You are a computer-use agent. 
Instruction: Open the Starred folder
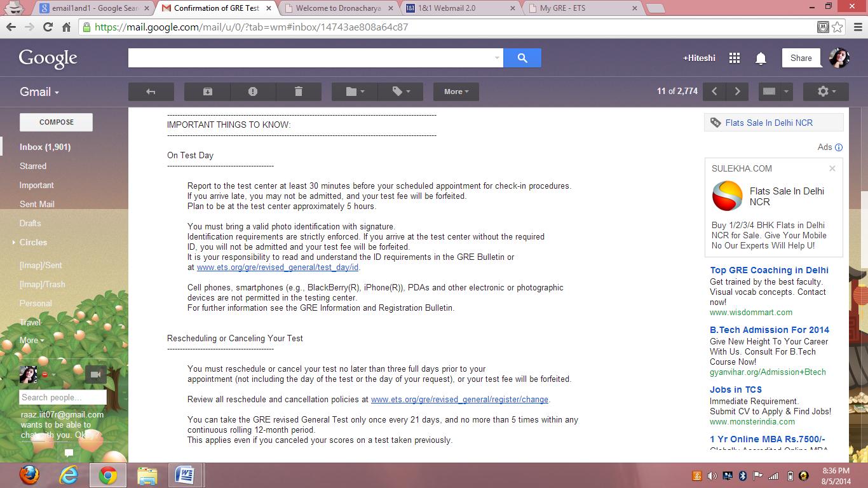tap(33, 166)
